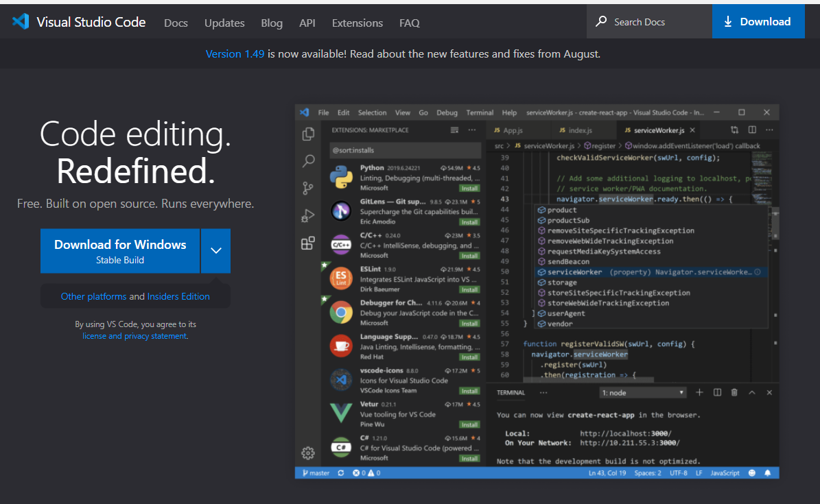Viewport: 820px width, 504px height.
Task: Click the Download for Windows button
Action: [120, 250]
